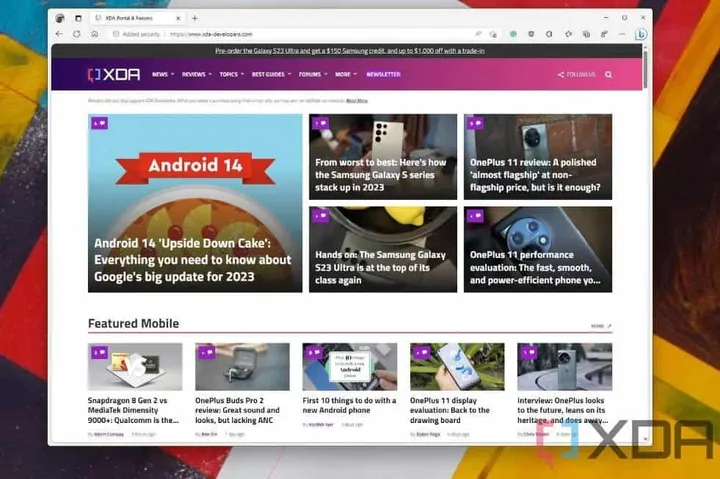Click the site search magnifier icon

[608, 74]
